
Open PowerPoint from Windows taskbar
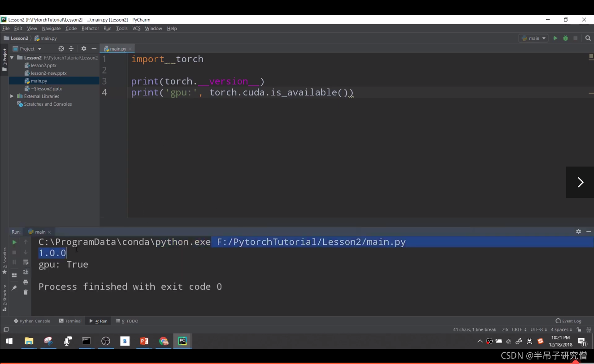coord(144,341)
